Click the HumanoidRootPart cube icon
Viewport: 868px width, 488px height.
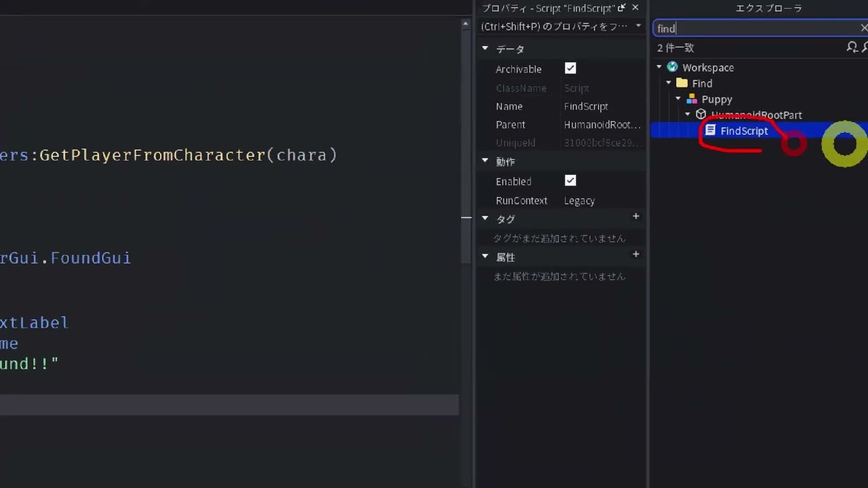pyautogui.click(x=701, y=115)
